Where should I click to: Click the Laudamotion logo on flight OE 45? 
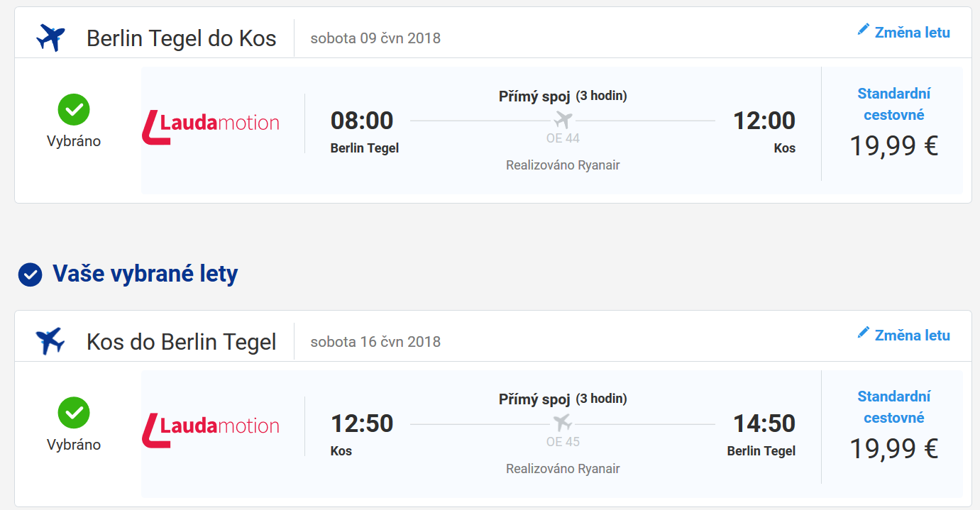pos(211,429)
